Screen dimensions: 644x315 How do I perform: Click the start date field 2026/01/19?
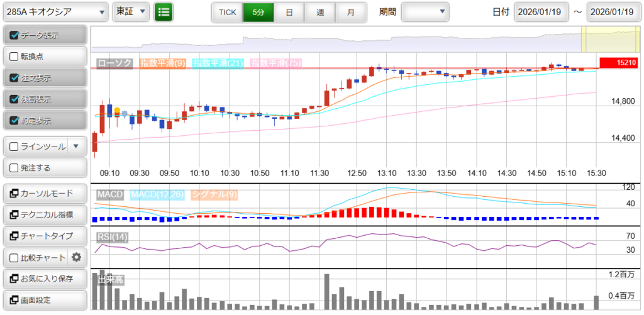tap(541, 12)
